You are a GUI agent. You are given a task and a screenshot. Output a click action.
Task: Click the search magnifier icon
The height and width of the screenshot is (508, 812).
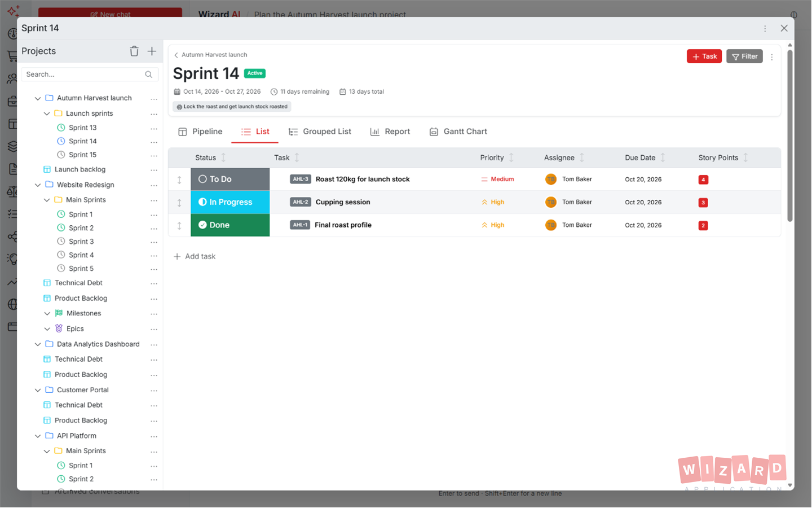149,75
